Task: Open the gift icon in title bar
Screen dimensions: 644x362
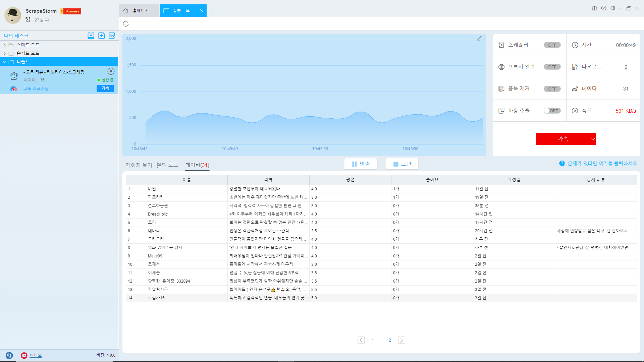Action: pos(594,8)
